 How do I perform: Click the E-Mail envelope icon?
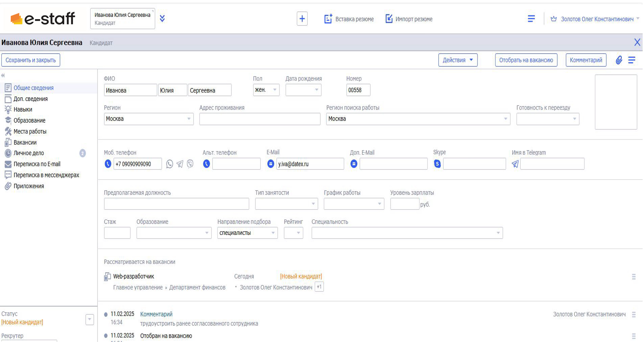[x=271, y=164]
